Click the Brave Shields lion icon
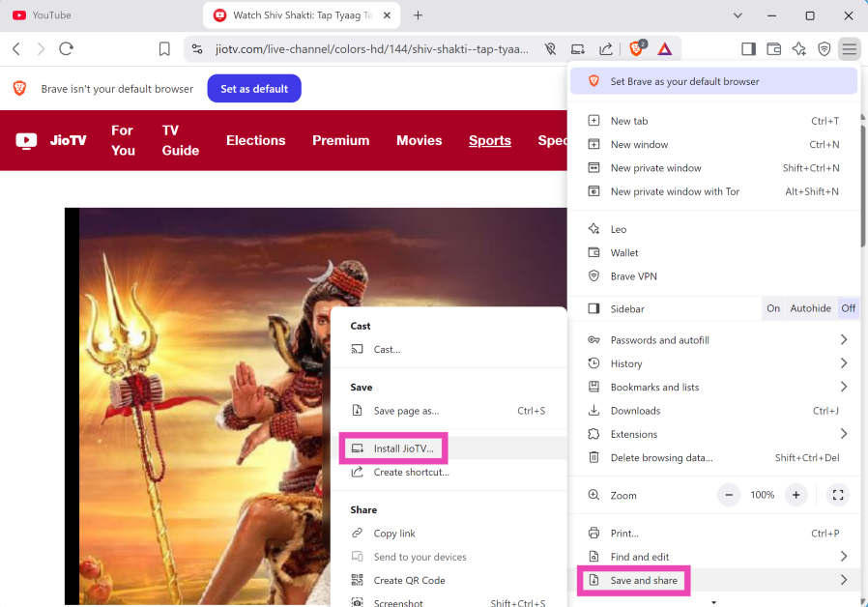The image size is (868, 607). click(637, 48)
